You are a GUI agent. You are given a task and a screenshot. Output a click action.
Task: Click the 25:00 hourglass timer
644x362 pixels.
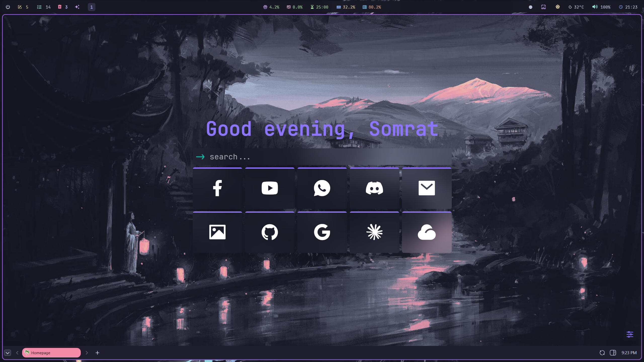(x=319, y=7)
